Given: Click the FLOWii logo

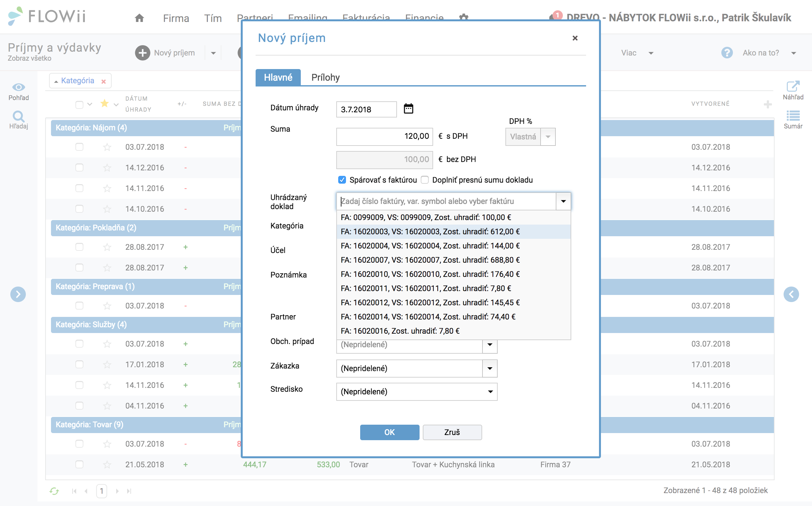Looking at the screenshot, I should [47, 16].
